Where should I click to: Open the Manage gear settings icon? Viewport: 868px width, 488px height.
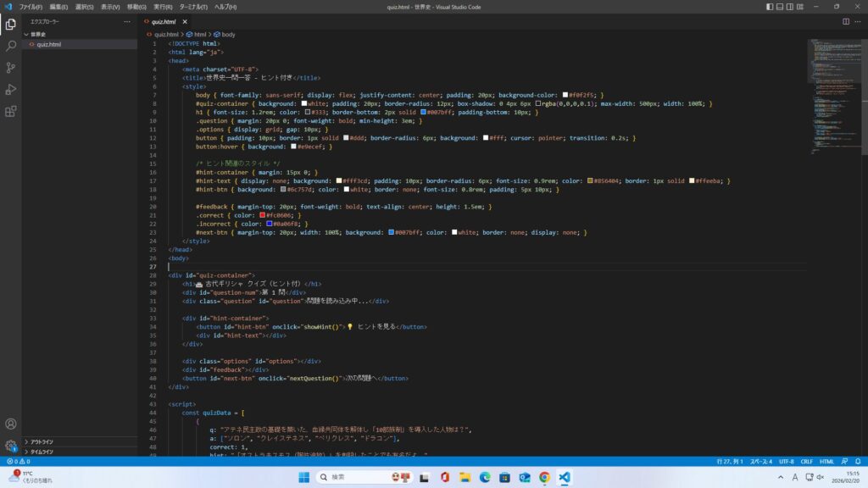[x=11, y=446]
